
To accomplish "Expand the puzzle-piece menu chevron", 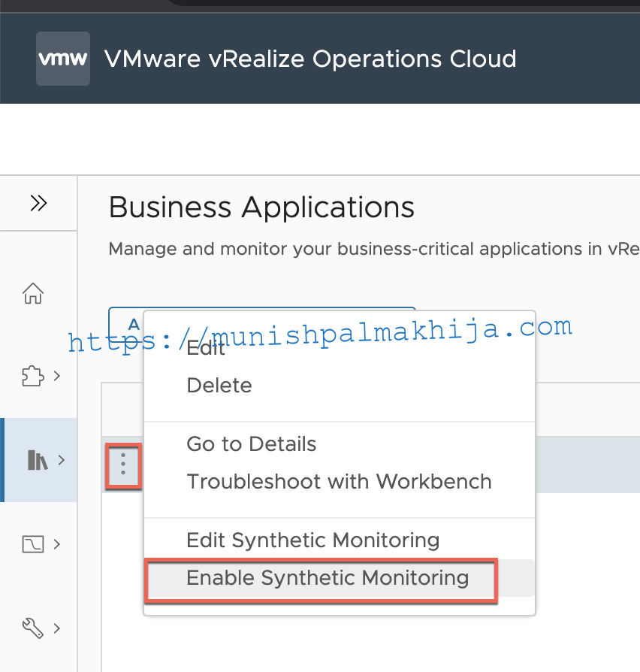I will click(x=57, y=376).
